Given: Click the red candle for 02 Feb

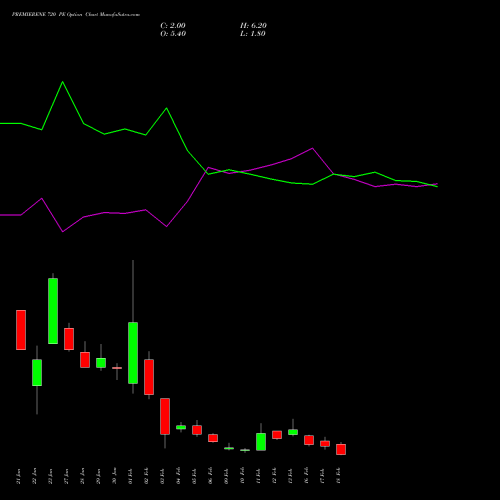Looking at the screenshot, I should [149, 377].
